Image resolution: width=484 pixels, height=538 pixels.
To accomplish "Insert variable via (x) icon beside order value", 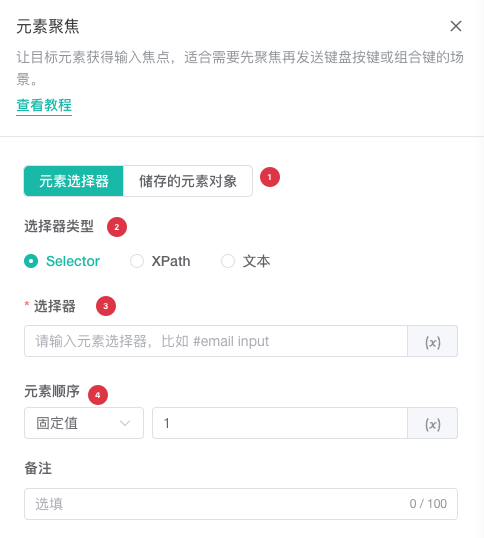I will coord(433,423).
